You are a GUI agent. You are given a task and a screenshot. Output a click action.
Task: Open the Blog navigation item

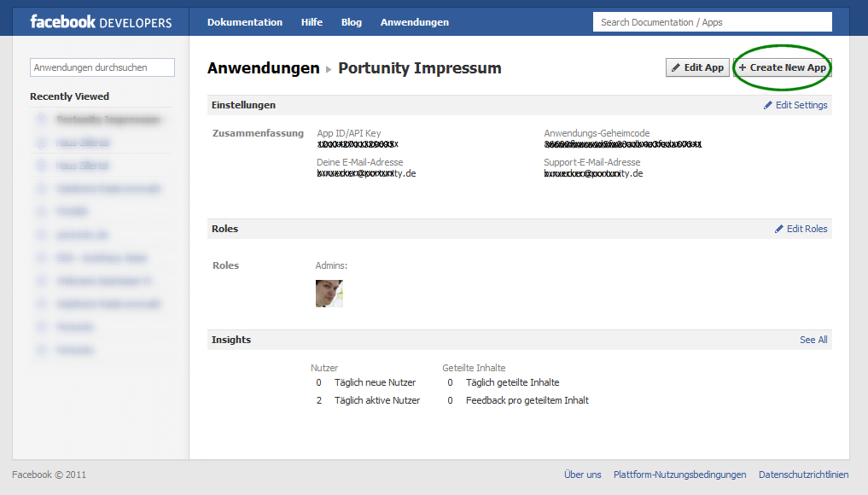(351, 22)
